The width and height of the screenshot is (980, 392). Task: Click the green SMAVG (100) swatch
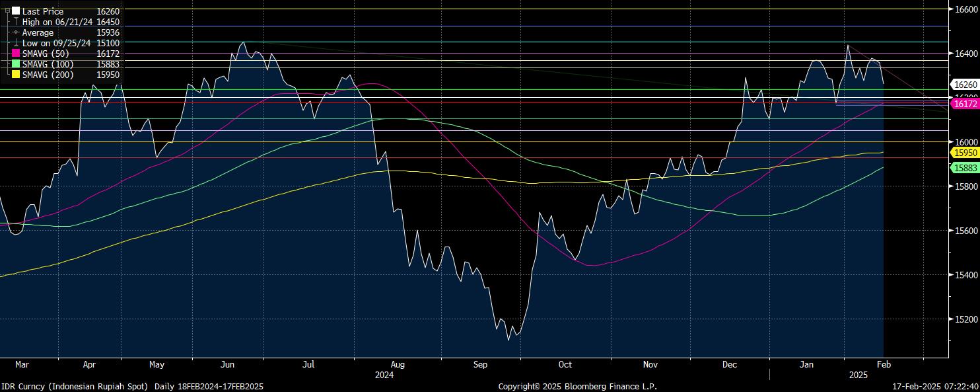pyautogui.click(x=16, y=64)
